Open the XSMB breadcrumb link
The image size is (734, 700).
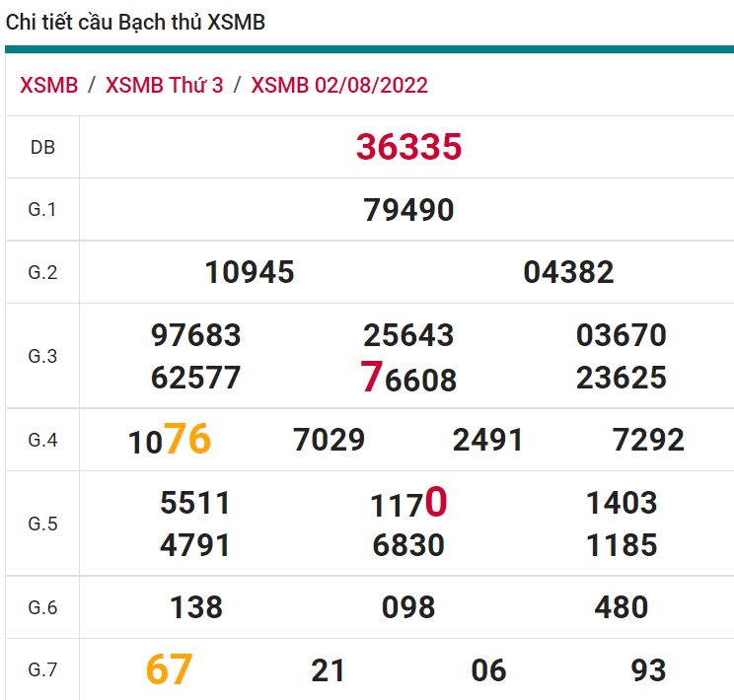tap(48, 85)
